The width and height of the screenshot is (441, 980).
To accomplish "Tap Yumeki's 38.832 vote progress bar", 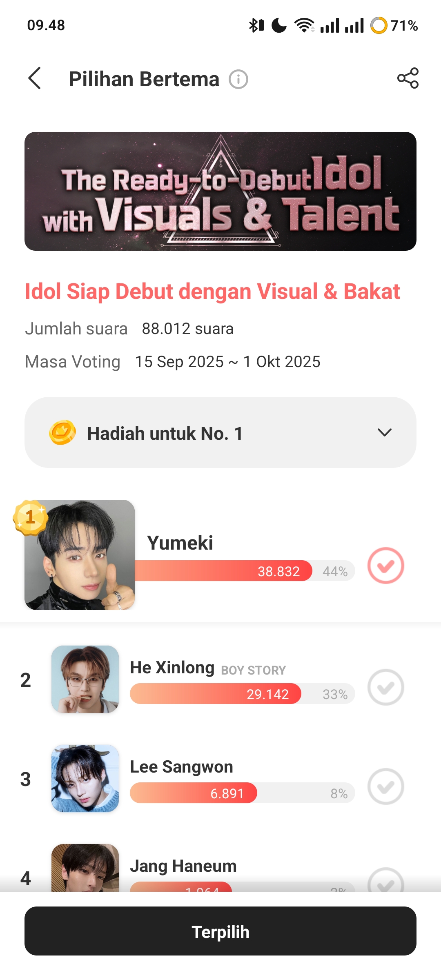I will coord(223,571).
